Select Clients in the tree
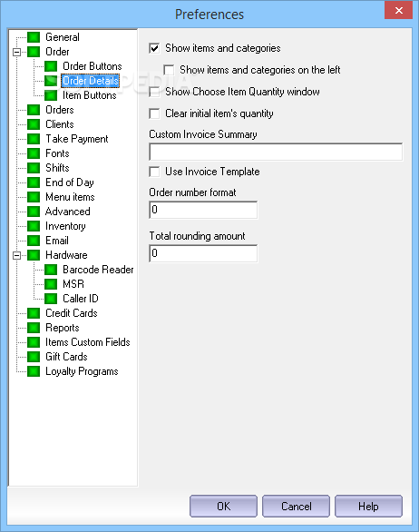 point(60,124)
